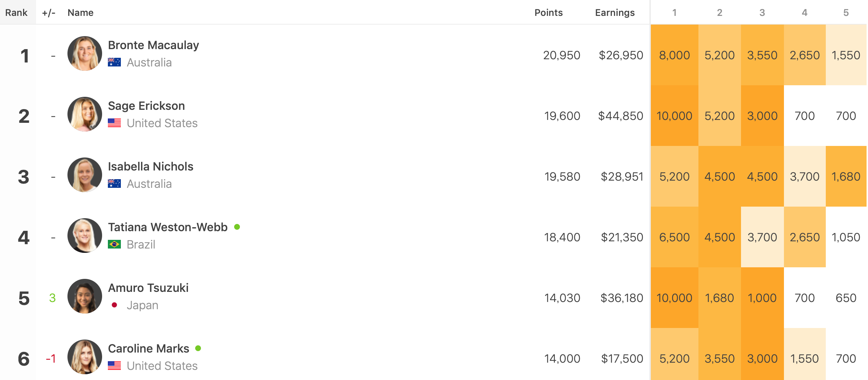This screenshot has width=868, height=380.
Task: Open Isabella Nichols' profile photo
Action: pyautogui.click(x=85, y=175)
